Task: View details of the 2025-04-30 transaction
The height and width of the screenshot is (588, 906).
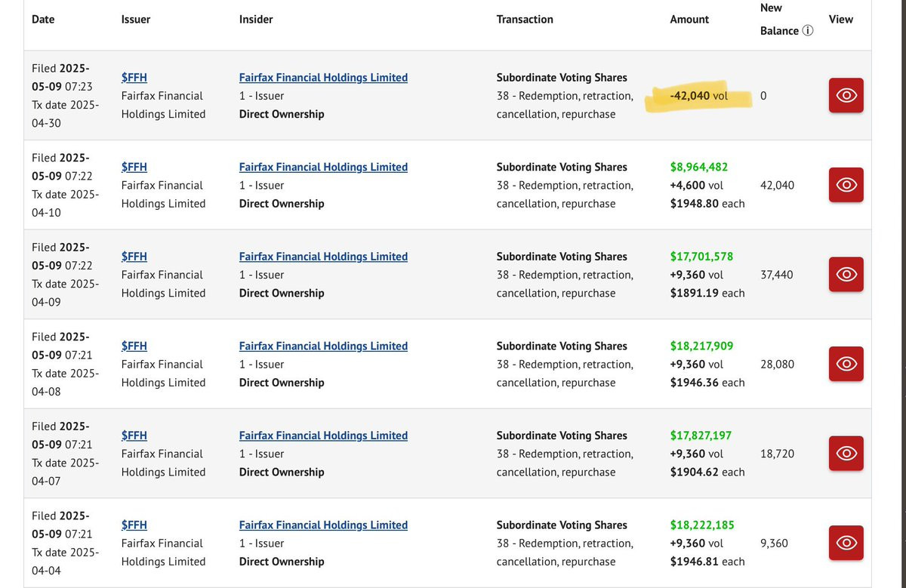Action: (846, 95)
